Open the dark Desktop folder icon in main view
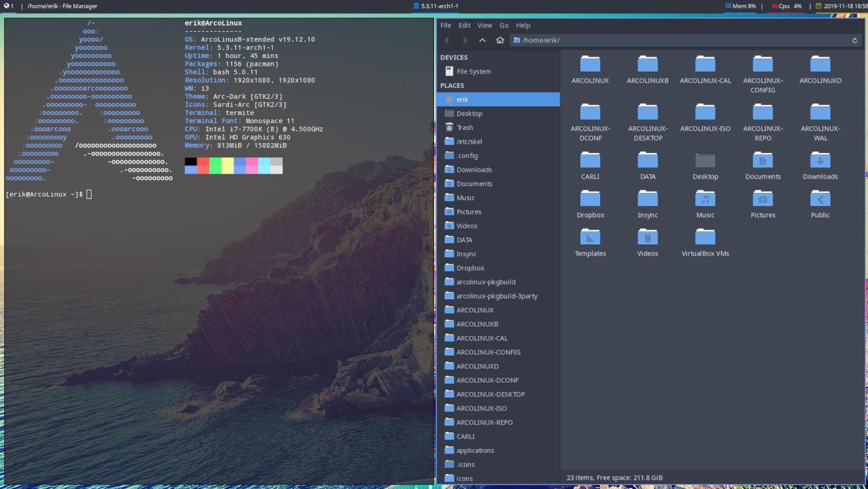The image size is (868, 489). [705, 160]
